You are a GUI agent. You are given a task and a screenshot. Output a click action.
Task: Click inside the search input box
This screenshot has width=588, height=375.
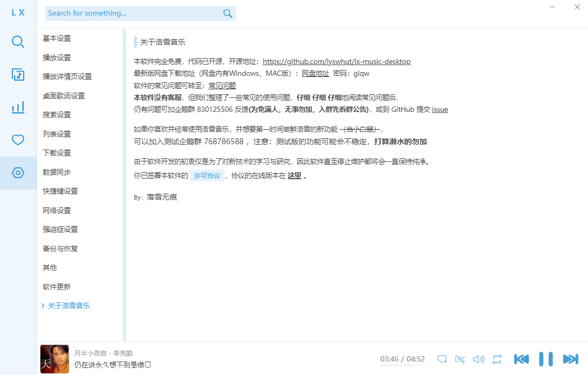135,13
